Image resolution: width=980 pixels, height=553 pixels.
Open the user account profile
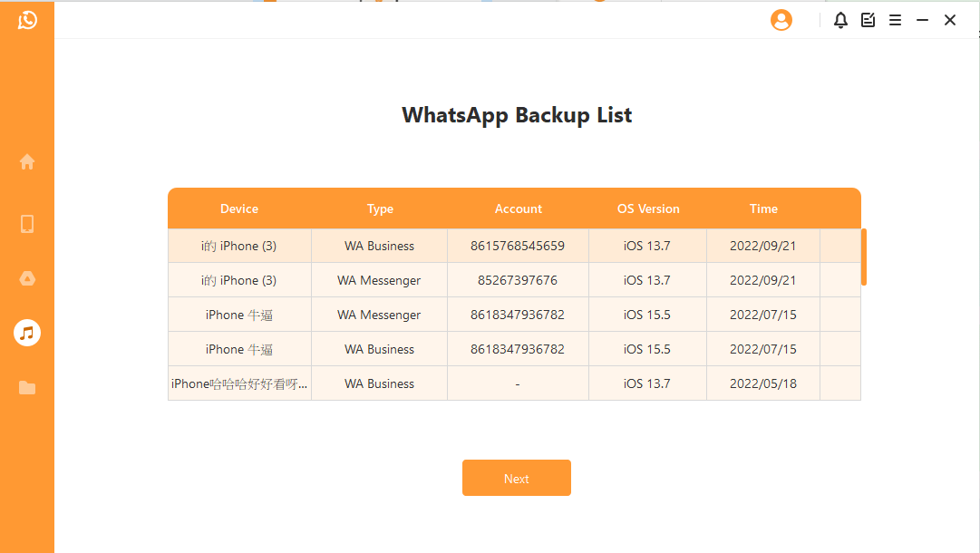point(781,20)
